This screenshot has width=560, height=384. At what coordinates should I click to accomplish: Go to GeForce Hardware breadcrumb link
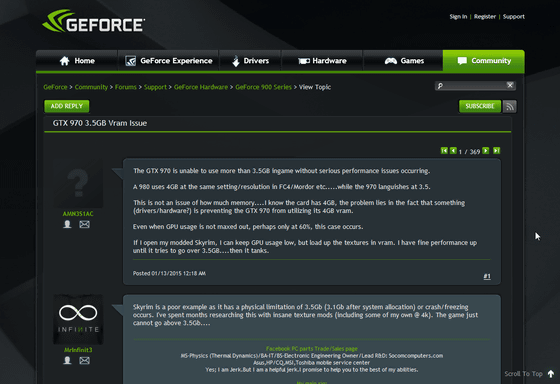[x=201, y=87]
